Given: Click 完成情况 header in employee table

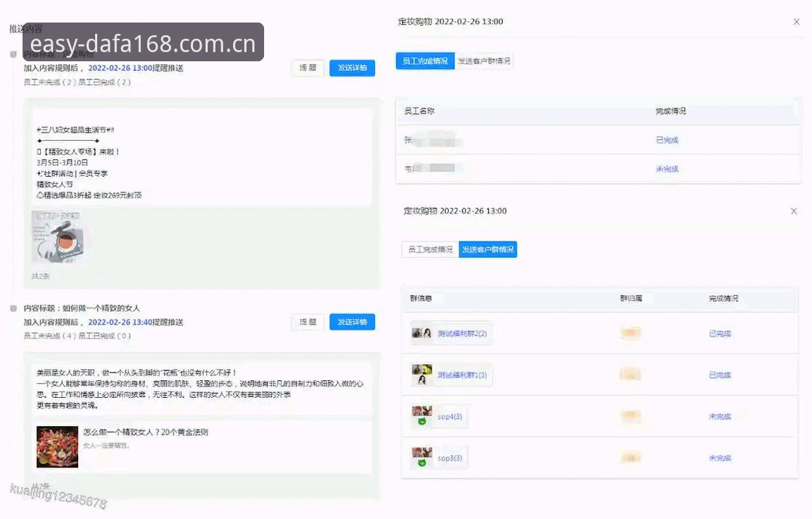Looking at the screenshot, I should pos(670,111).
